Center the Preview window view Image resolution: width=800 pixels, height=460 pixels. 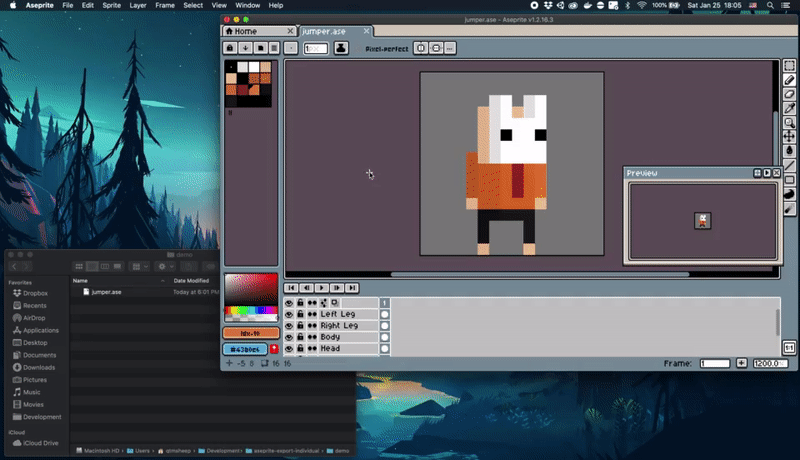point(757,173)
